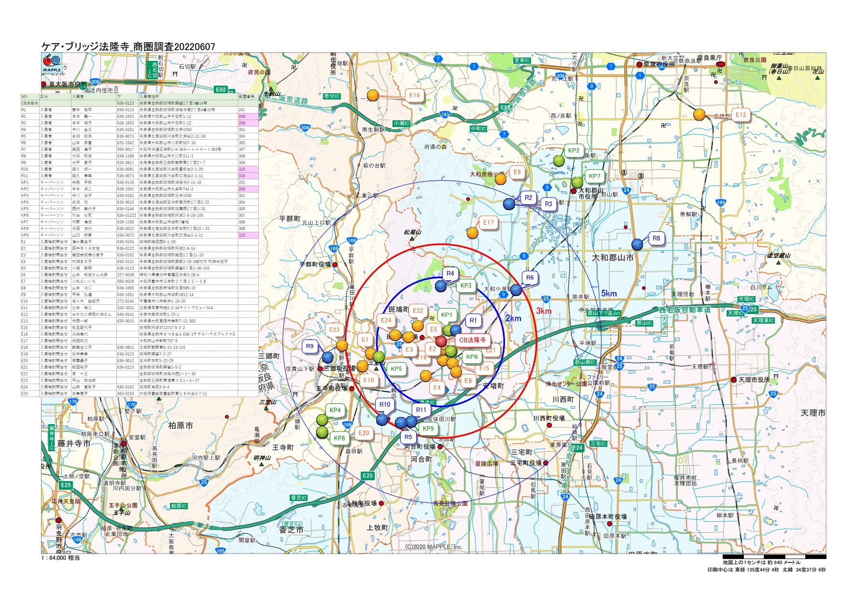Click the KP3 callout label
Image resolution: width=868 pixels, height=614 pixels.
tap(466, 286)
